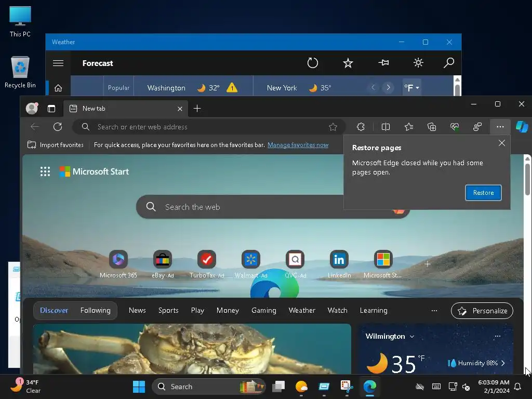Open Task View on the taskbar
The image size is (532, 399).
[x=278, y=387]
